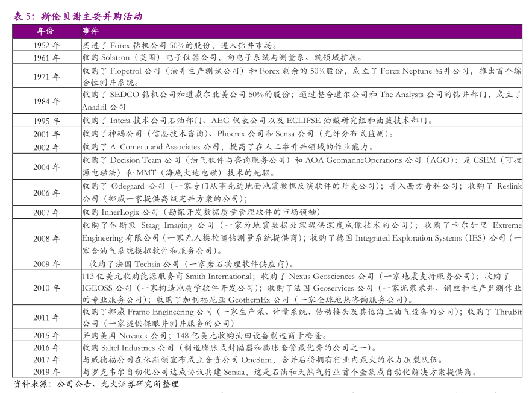Click the '2008 年' year cell
Screen dimensions: 532x393
(x=47, y=239)
